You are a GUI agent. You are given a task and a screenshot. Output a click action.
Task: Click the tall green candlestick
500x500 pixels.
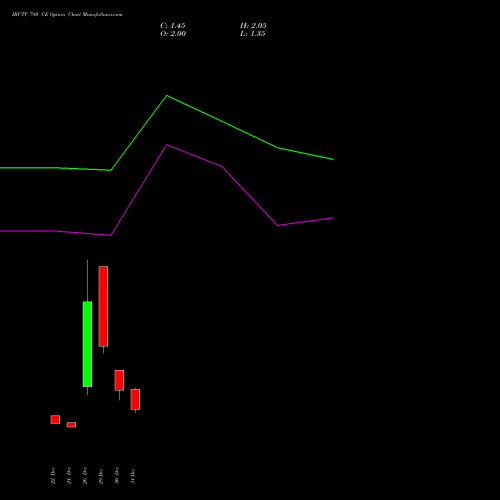point(87,344)
